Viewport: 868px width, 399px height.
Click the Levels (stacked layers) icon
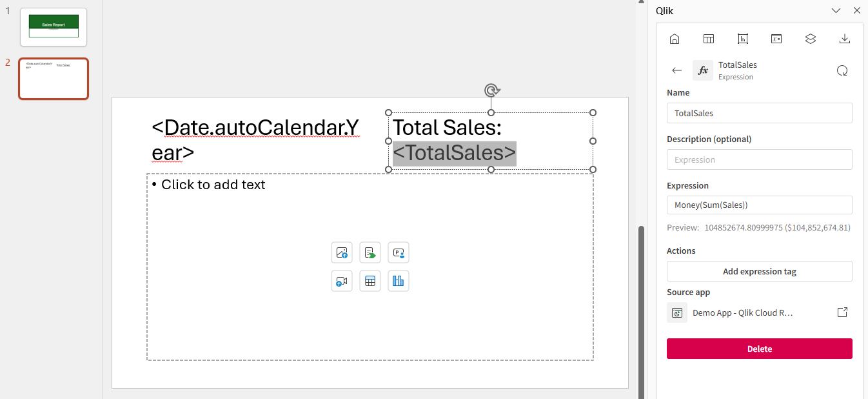pos(811,39)
